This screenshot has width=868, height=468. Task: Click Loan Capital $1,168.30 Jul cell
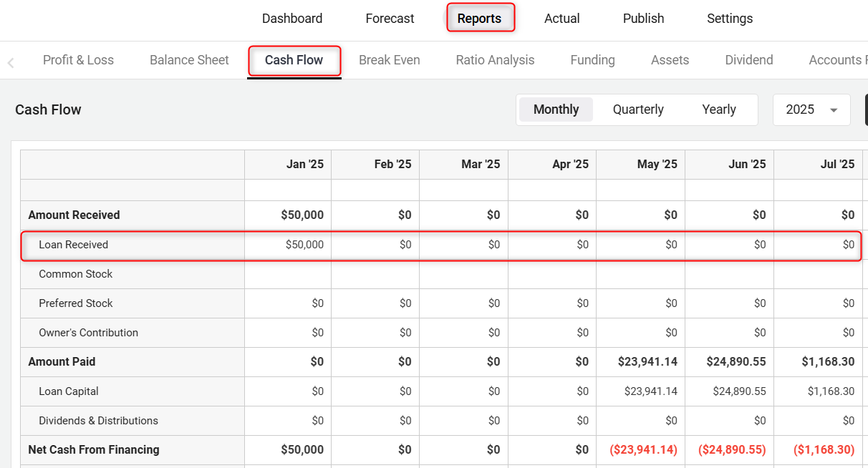pos(819,391)
